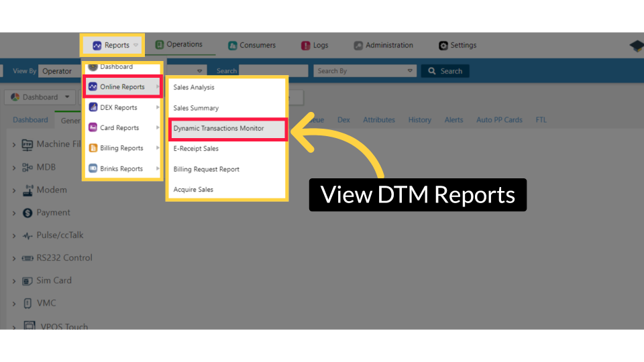644x362 pixels.
Task: Click the Logs alert icon
Action: (x=305, y=46)
